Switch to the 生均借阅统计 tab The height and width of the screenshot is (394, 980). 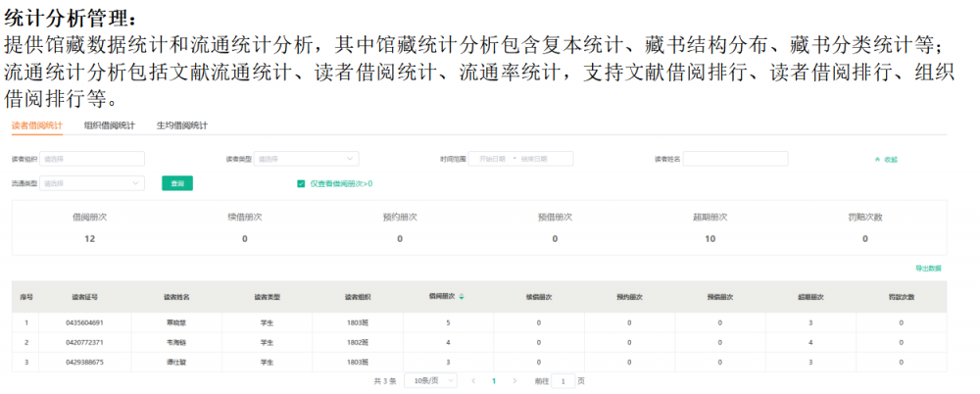pyautogui.click(x=182, y=125)
